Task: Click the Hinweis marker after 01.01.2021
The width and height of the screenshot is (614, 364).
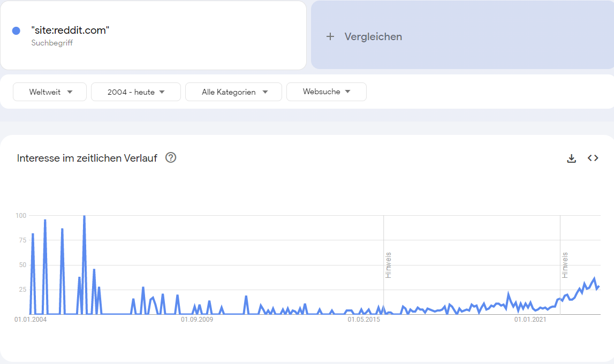Action: [x=565, y=266]
